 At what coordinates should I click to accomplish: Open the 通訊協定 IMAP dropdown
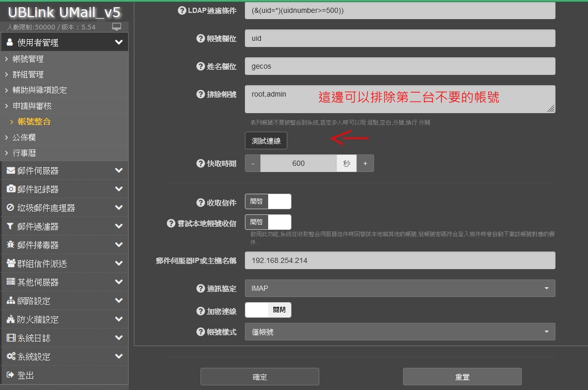[399, 288]
